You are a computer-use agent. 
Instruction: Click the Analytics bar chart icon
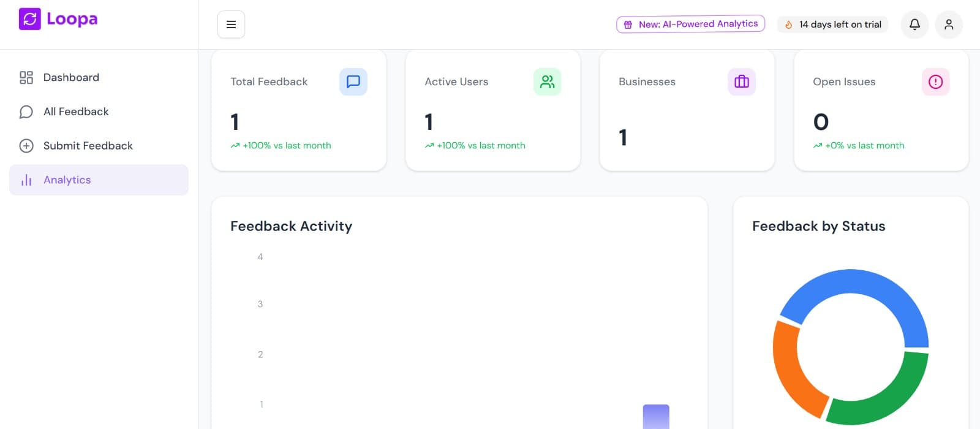(x=26, y=180)
